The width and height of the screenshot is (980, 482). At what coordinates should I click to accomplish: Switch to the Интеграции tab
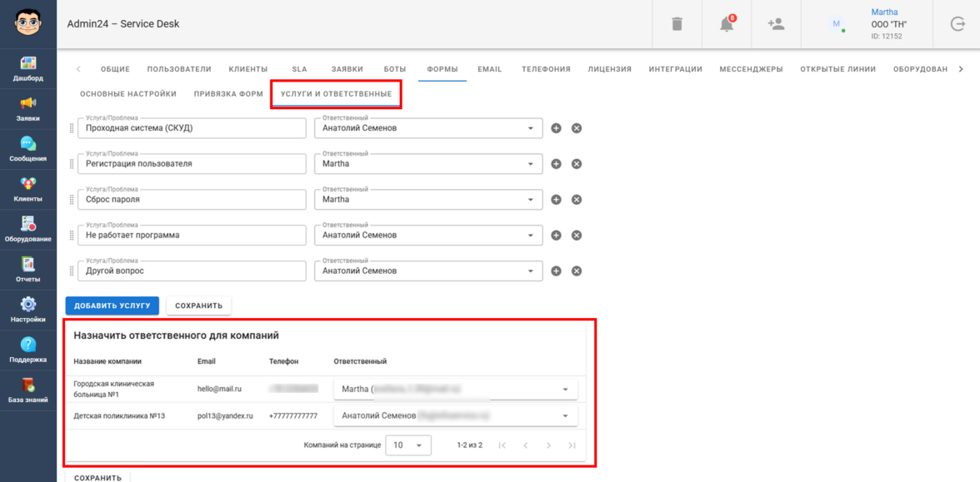(675, 69)
